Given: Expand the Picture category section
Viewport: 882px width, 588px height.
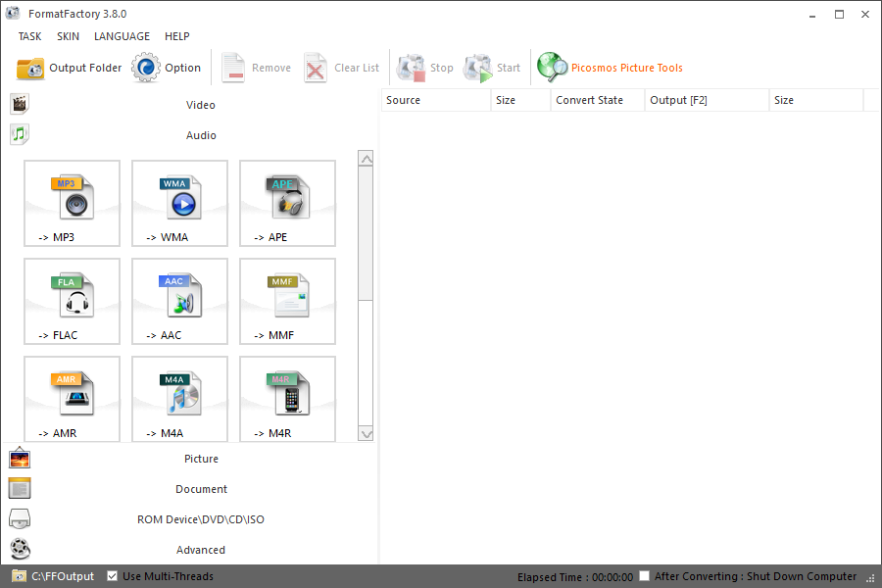Looking at the screenshot, I should tap(201, 459).
